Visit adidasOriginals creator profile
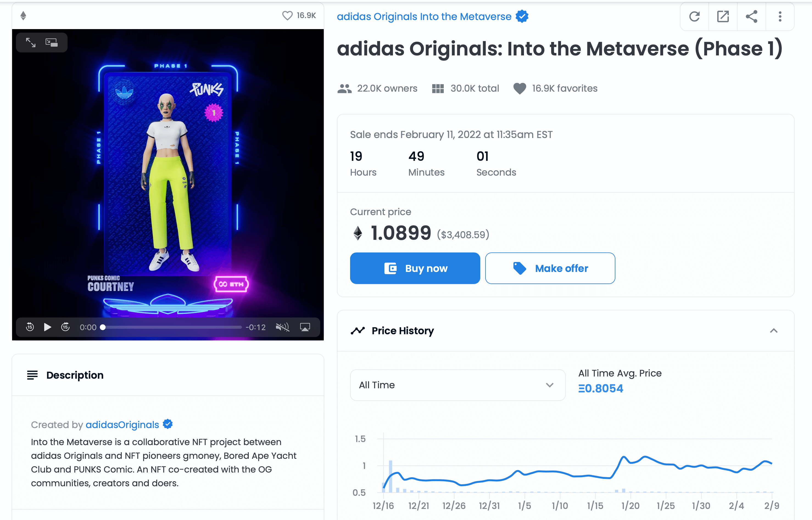The image size is (812, 520). [122, 425]
